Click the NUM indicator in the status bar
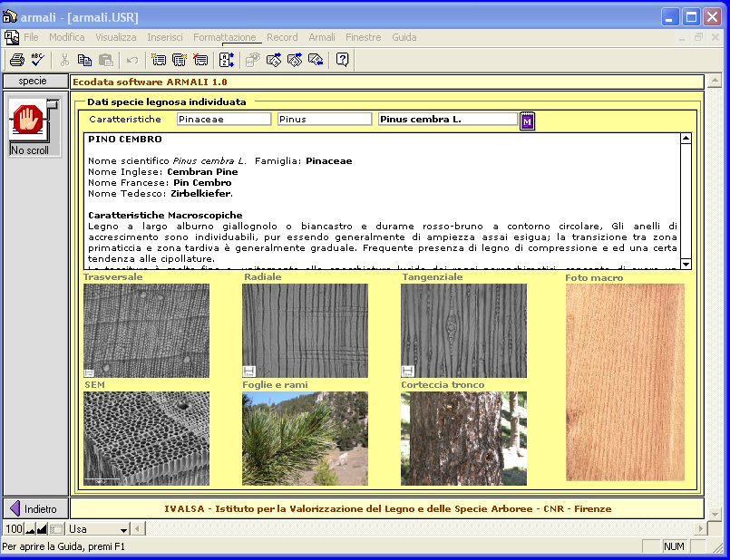The image size is (730, 560). point(674,546)
